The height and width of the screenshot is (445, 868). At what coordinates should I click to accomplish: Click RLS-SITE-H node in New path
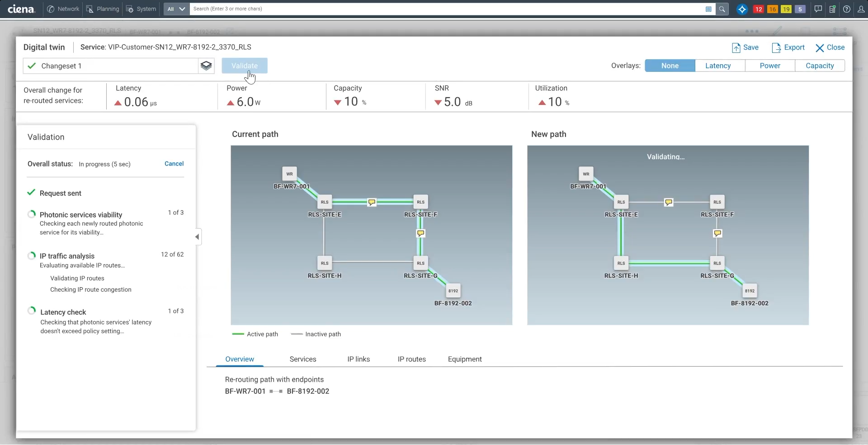coord(621,263)
